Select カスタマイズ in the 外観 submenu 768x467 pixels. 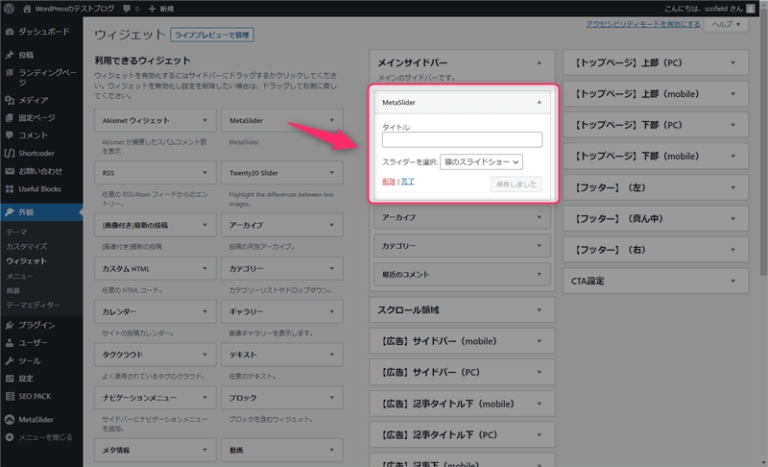pyautogui.click(x=26, y=245)
